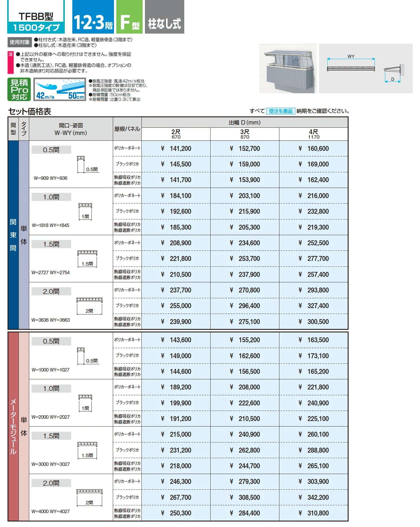The height and width of the screenshot is (527, 420).
Task: Click the price ¥152,700
Action: click(245, 149)
